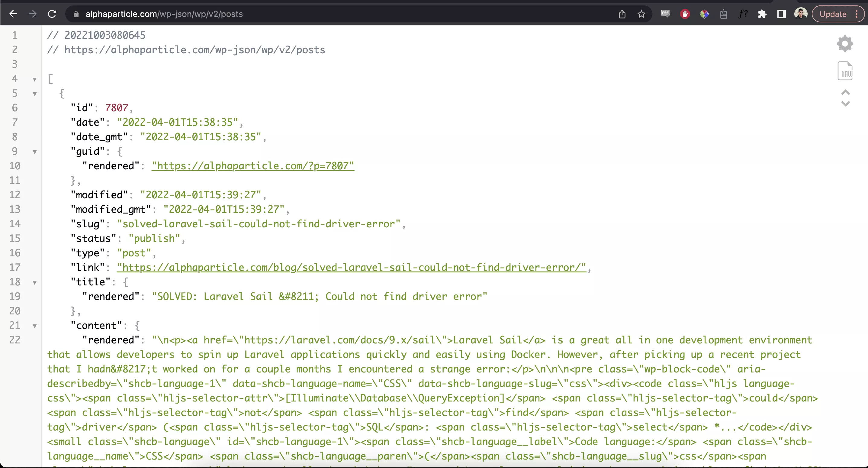Go forward to the next page
This screenshot has height=468, width=868.
click(33, 14)
